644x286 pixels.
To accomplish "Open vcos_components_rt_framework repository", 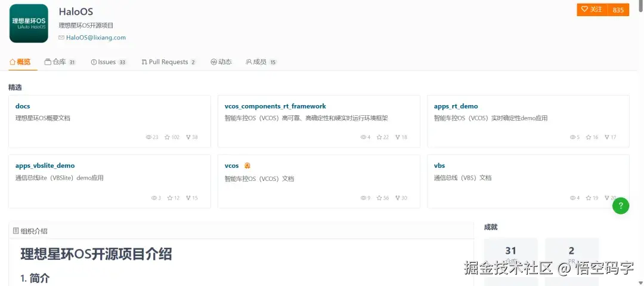I will pos(275,106).
